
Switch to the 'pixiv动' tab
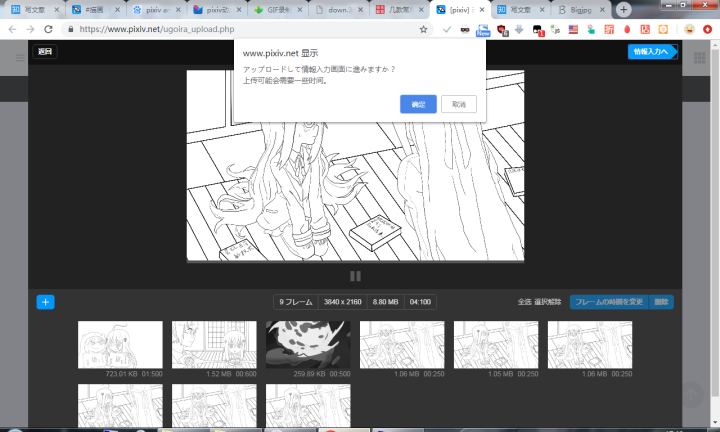tap(217, 10)
